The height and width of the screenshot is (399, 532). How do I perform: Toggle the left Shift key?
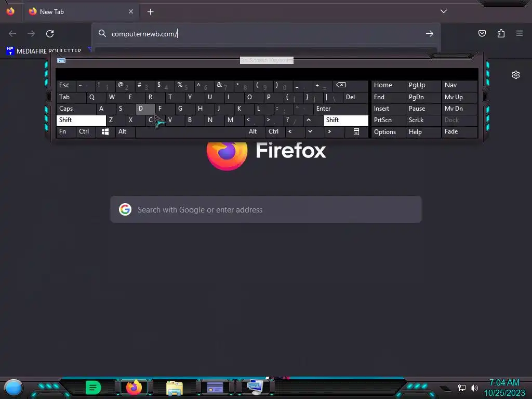pyautogui.click(x=81, y=120)
